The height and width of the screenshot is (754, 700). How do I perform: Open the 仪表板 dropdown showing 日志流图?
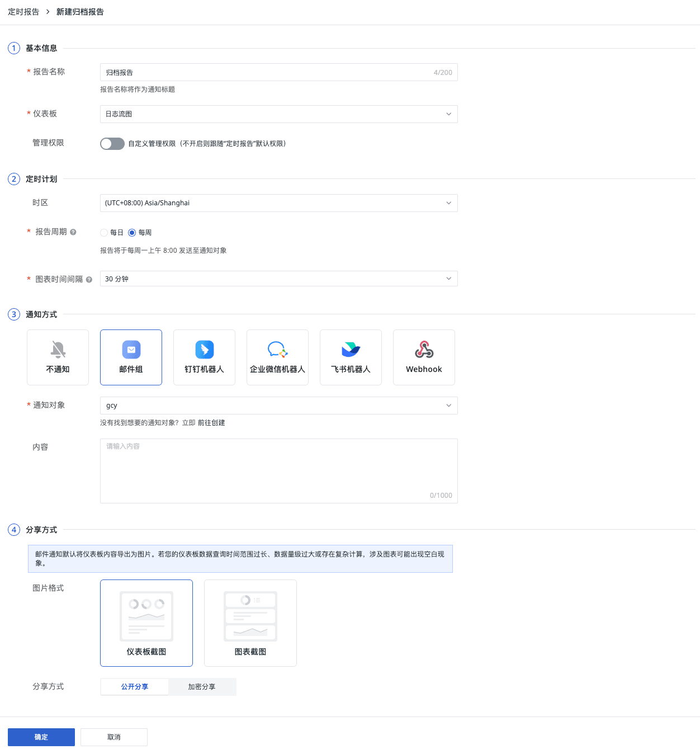279,114
